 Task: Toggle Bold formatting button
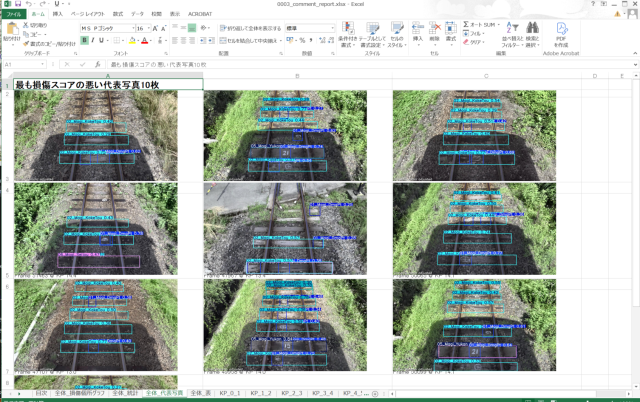point(83,41)
